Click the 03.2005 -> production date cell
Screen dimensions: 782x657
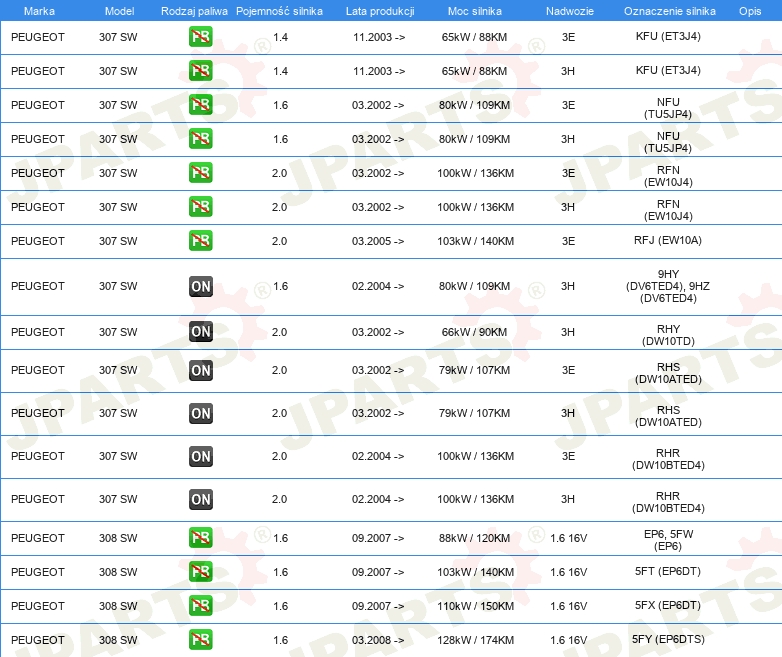coord(378,241)
